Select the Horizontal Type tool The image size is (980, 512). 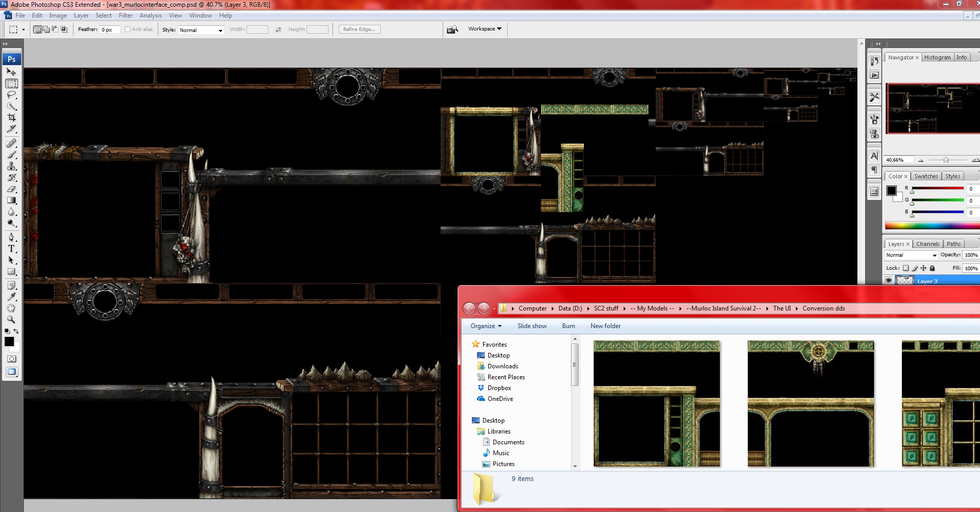11,249
